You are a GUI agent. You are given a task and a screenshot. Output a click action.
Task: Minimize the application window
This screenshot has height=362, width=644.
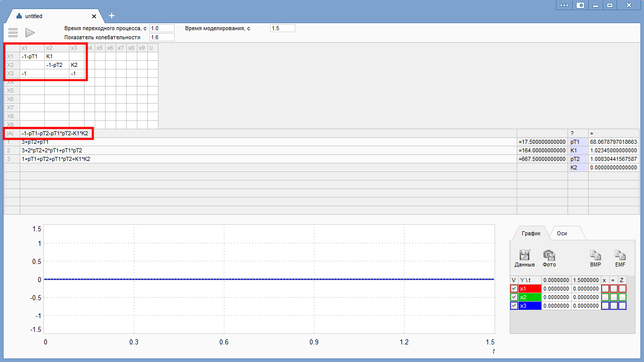point(595,5)
